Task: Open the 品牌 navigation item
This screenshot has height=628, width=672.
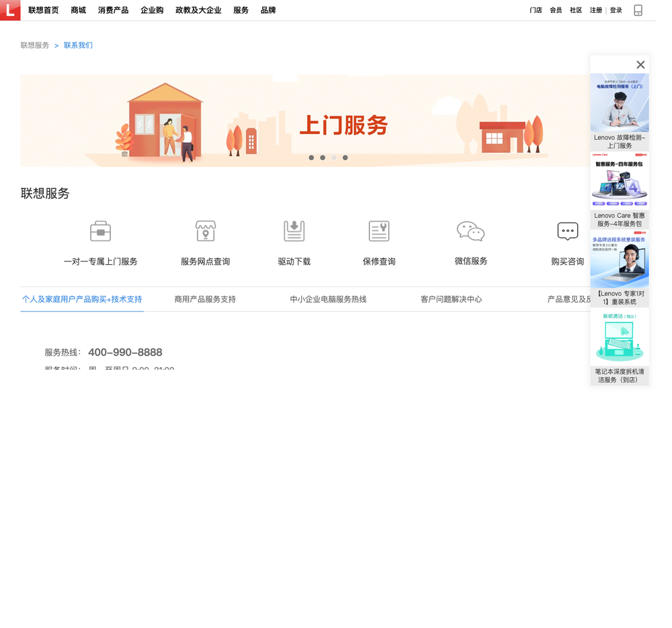Action: 268,10
